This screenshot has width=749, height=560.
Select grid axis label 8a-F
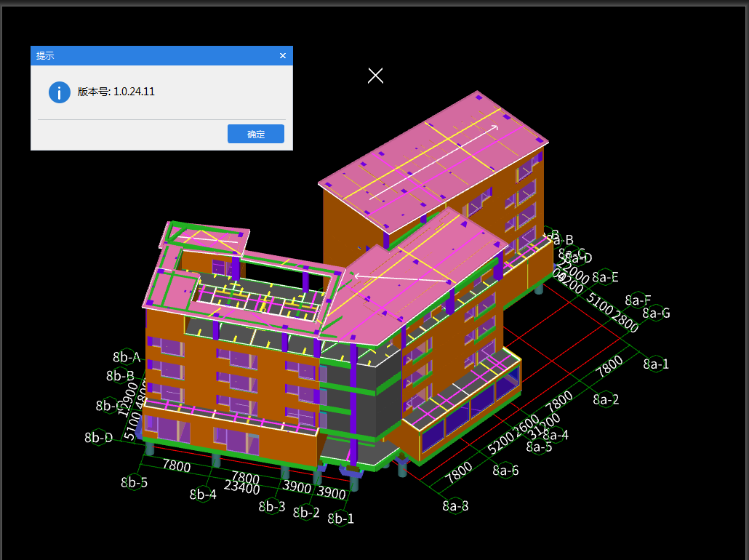click(638, 300)
